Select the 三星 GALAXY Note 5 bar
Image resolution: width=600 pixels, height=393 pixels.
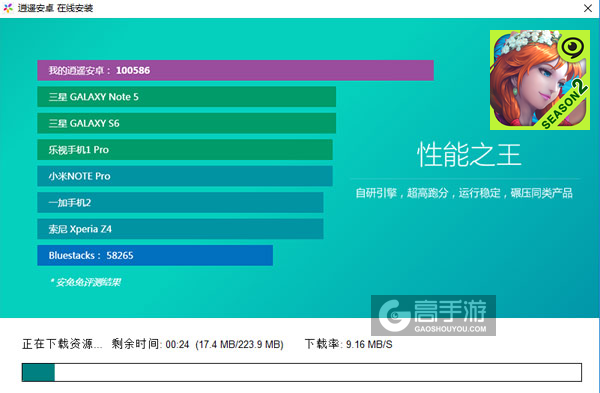(x=187, y=97)
